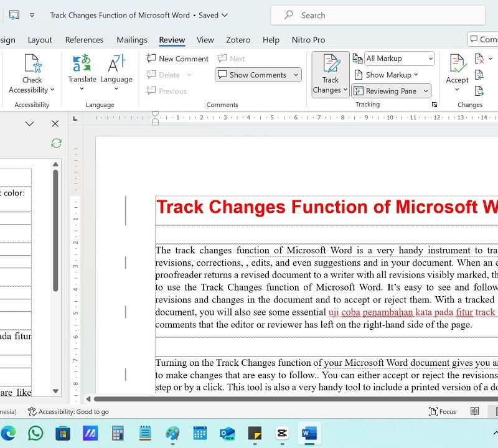Click the refresh icon in the revisions pane
Screen dimensions: 498x448
pos(56,143)
